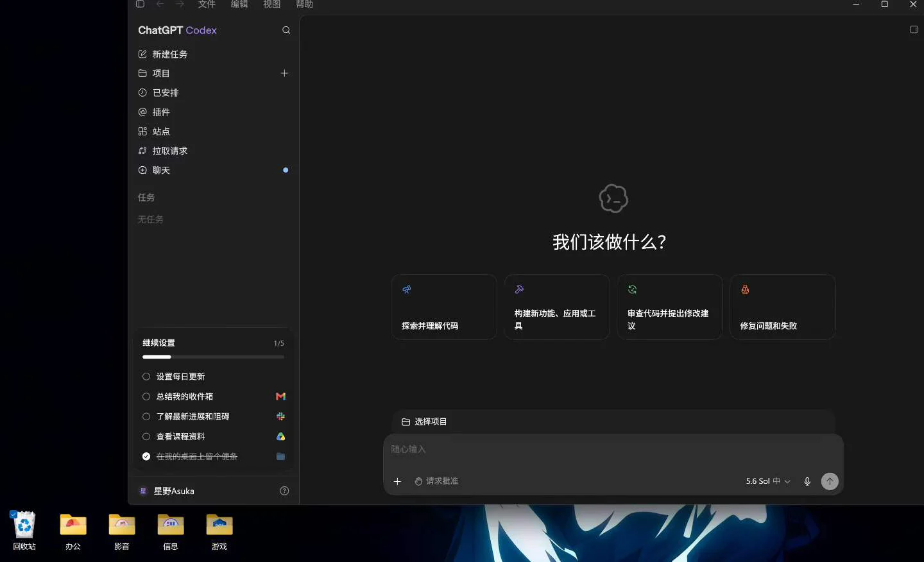The image size is (924, 562).
Task: Attach content with the plus icon in composer
Action: [x=397, y=481]
